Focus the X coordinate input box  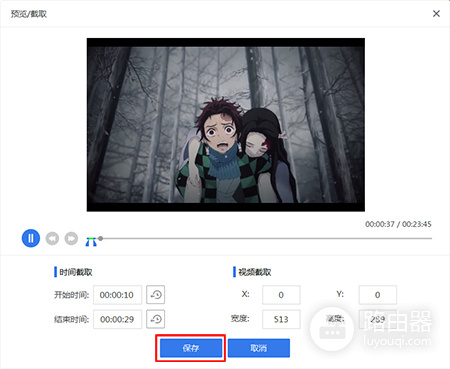point(281,295)
